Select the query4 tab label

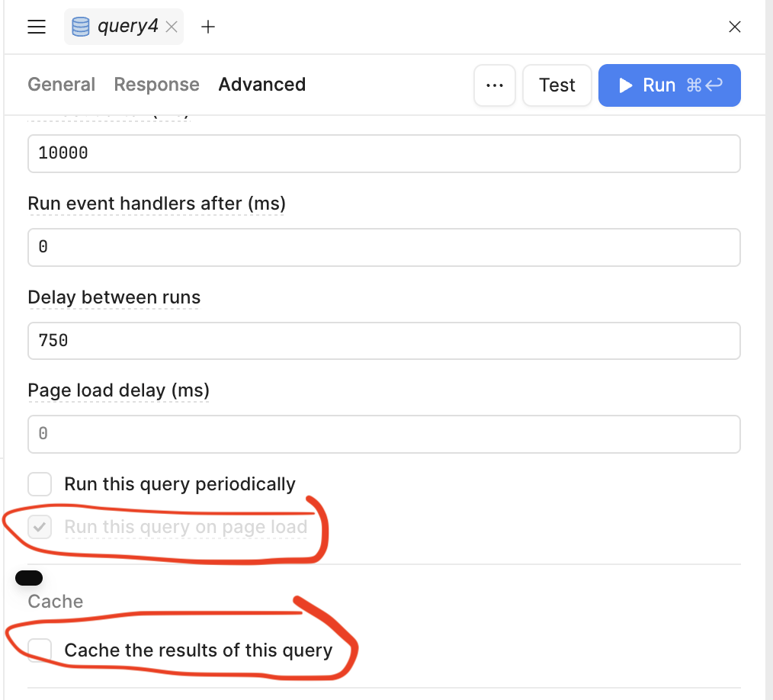[x=127, y=27]
